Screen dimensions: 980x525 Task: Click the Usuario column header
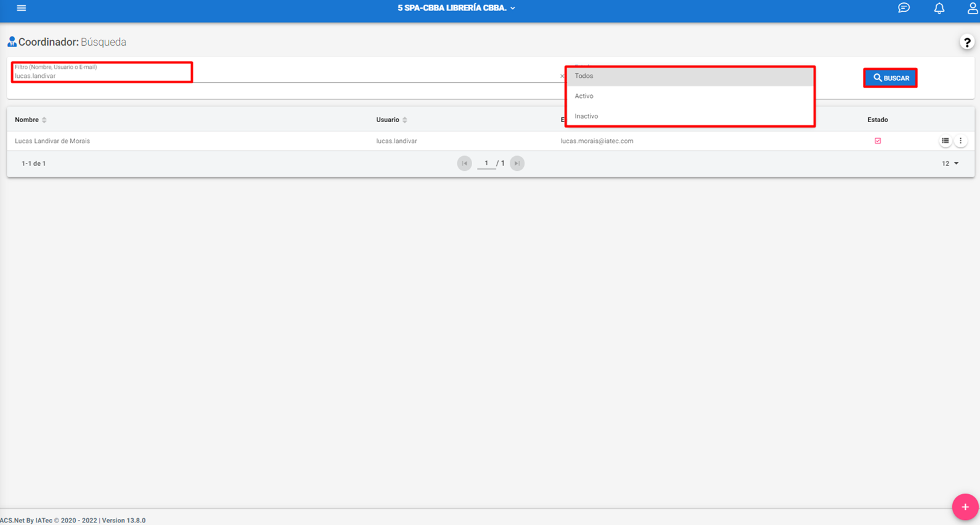(388, 120)
